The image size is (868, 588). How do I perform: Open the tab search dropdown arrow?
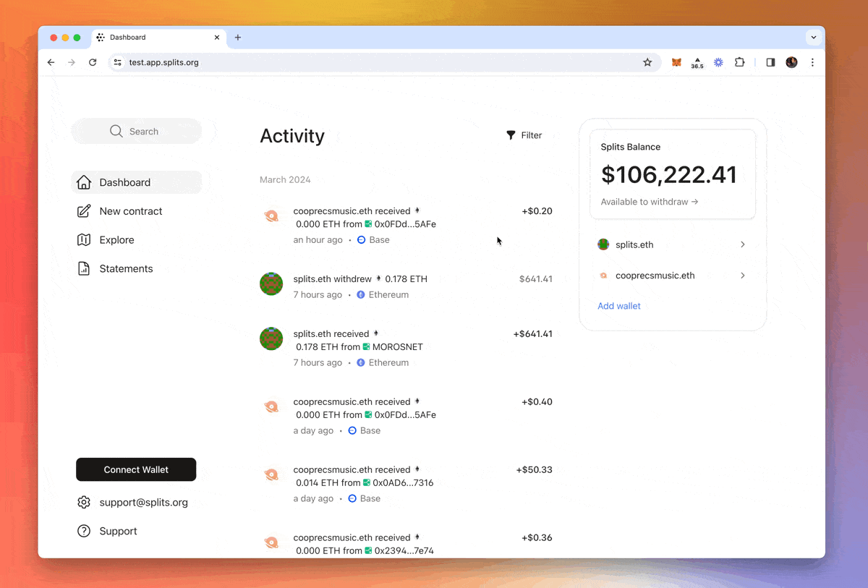[x=814, y=37]
